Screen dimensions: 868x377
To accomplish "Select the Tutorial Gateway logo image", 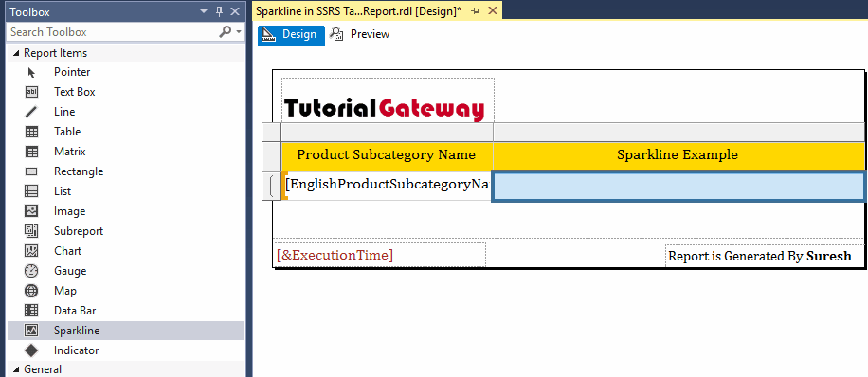I will tap(384, 109).
